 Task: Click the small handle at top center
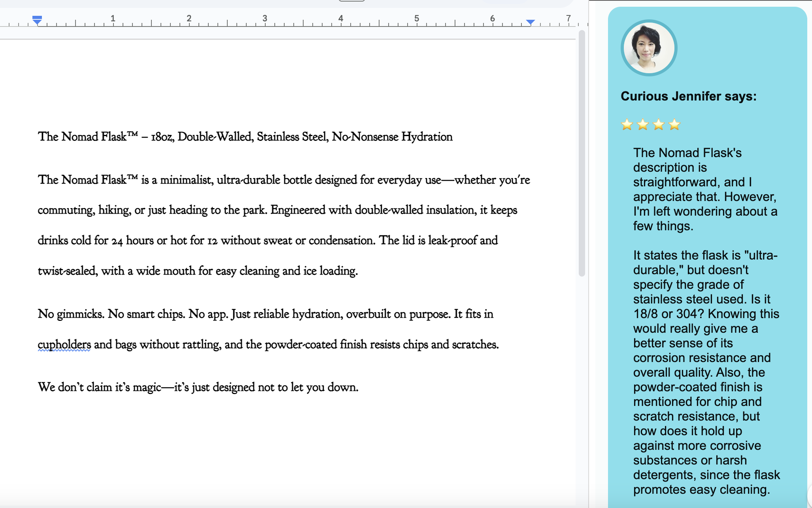(x=351, y=1)
